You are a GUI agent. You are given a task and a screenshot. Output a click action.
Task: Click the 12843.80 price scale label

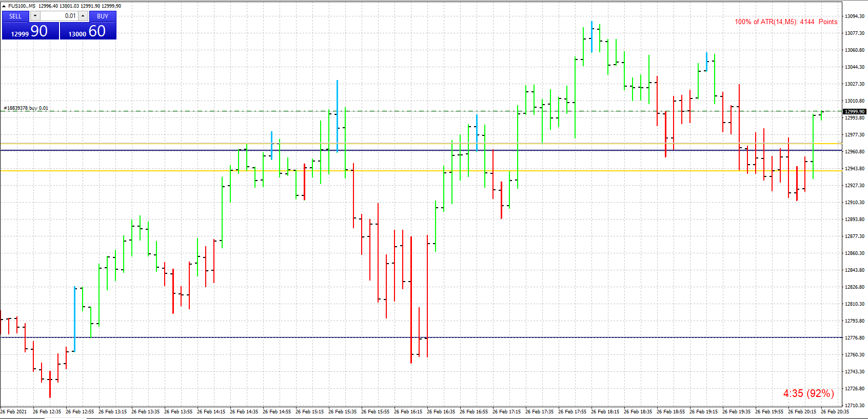(x=855, y=270)
